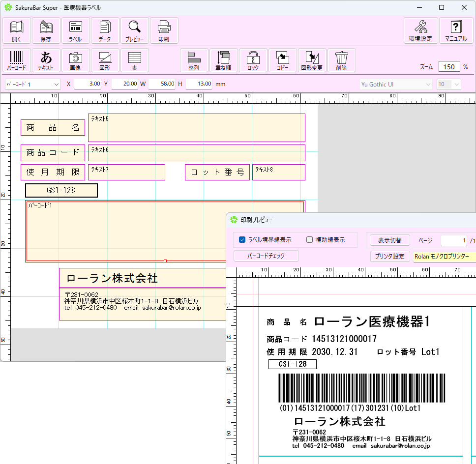Click the barcode digits text under the preview barcode
This screenshot has width=476, height=464.
[x=350, y=408]
